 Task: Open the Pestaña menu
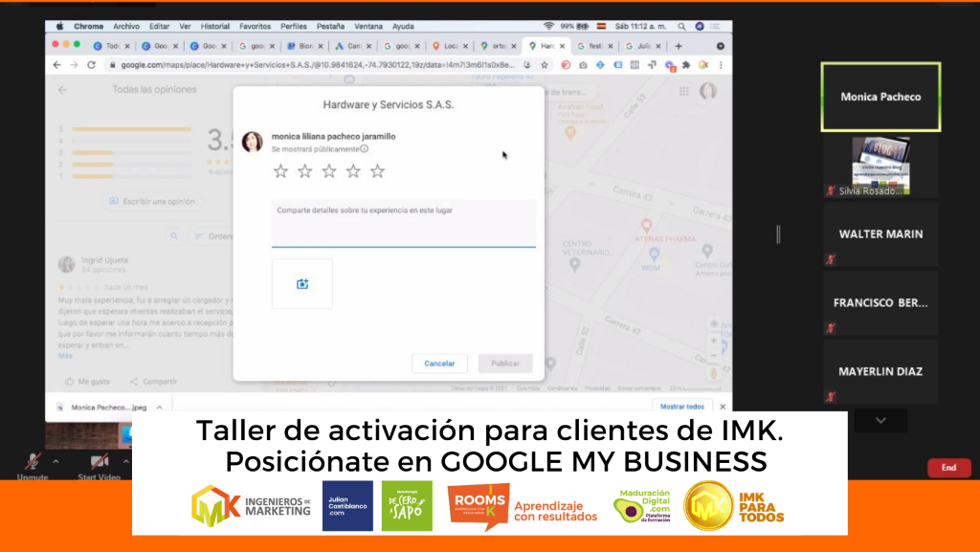point(330,26)
